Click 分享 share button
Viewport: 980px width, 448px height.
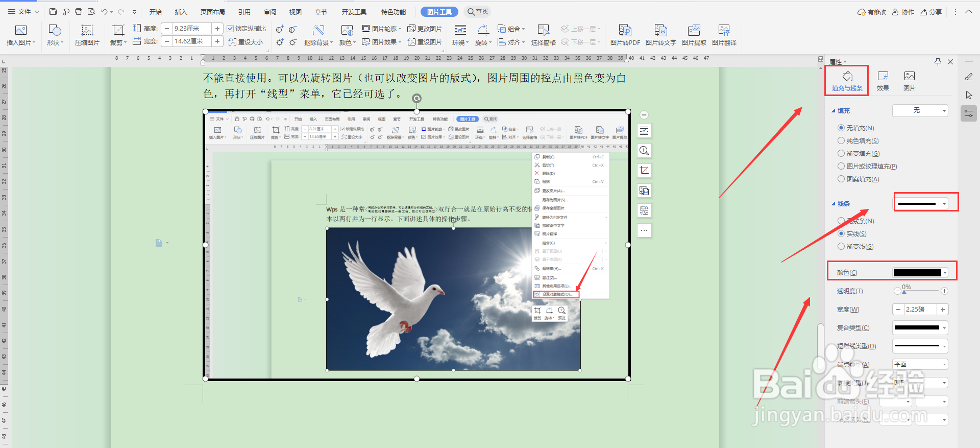[931, 12]
